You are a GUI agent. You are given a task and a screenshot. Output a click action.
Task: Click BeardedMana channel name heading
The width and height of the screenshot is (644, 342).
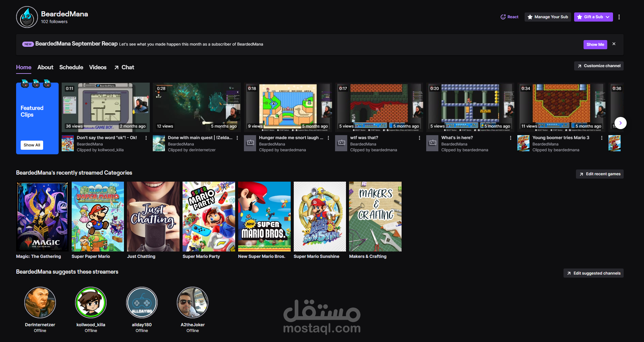64,14
